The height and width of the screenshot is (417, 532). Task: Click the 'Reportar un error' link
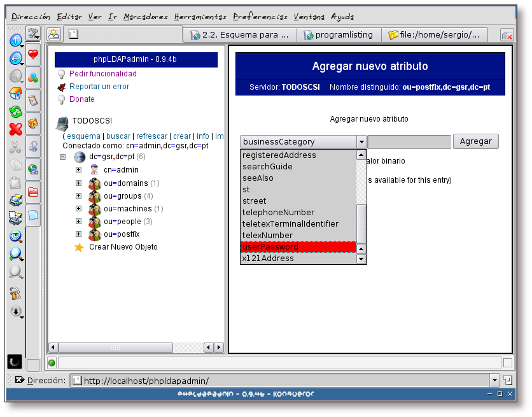coord(99,87)
